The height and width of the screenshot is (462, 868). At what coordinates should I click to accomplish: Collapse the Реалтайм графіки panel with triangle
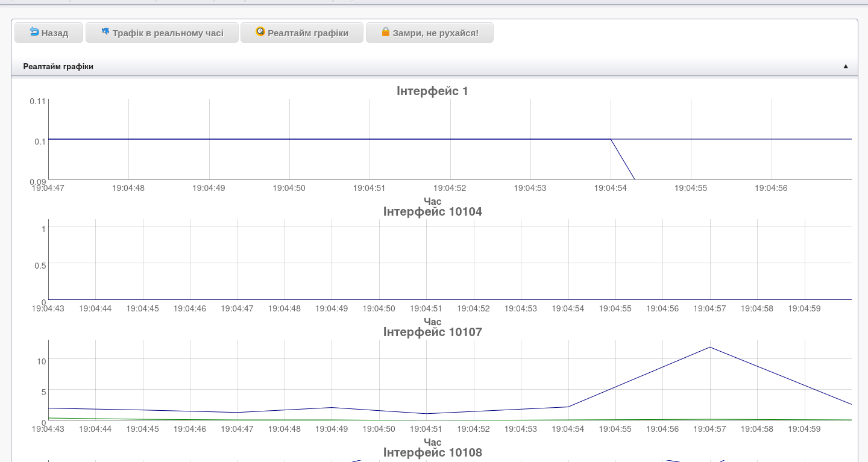pyautogui.click(x=845, y=66)
